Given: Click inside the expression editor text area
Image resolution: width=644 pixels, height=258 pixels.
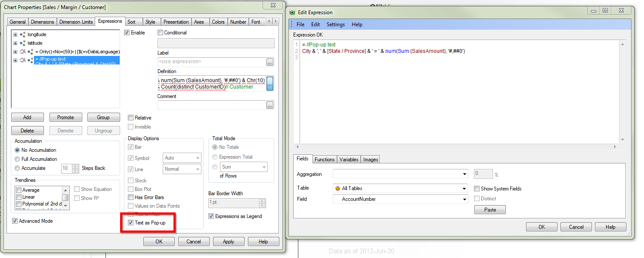Looking at the screenshot, I should click(x=459, y=92).
